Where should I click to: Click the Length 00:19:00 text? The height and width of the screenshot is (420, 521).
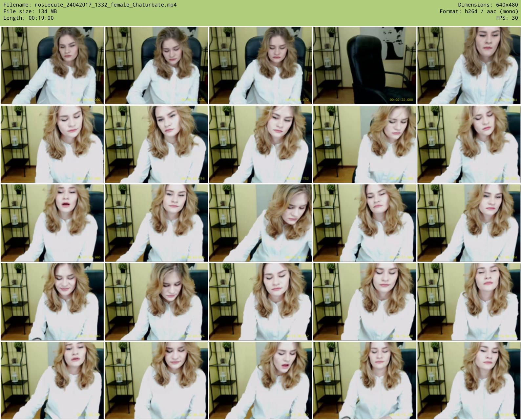tap(29, 18)
